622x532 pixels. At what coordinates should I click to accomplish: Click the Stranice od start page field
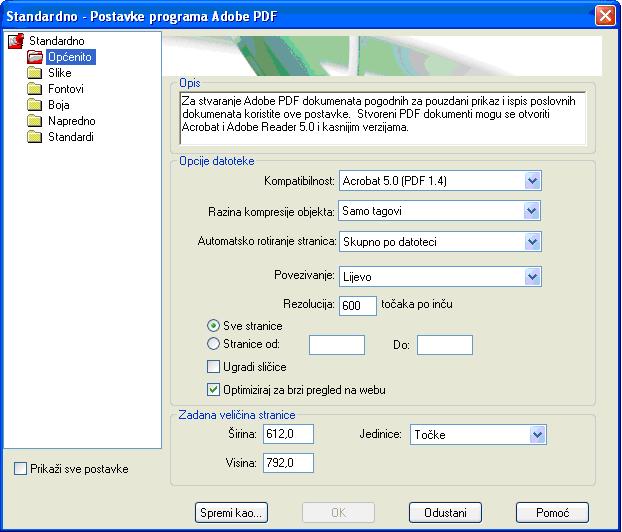coord(337,345)
